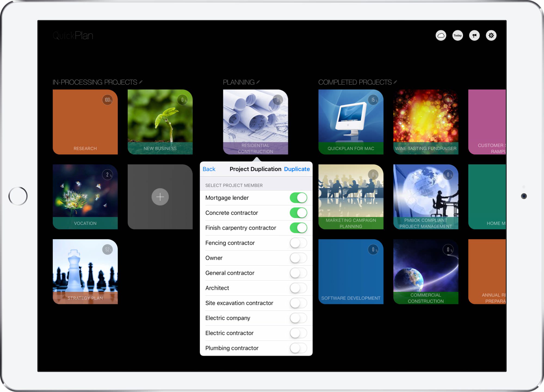The height and width of the screenshot is (392, 544).
Task: Switch on the Plumbing contractor toggle
Action: point(298,348)
